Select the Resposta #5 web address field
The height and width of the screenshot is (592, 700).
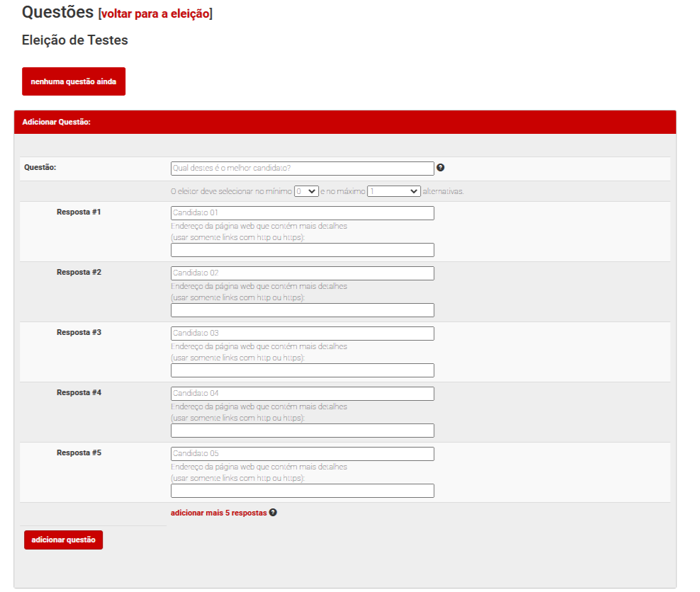(302, 491)
